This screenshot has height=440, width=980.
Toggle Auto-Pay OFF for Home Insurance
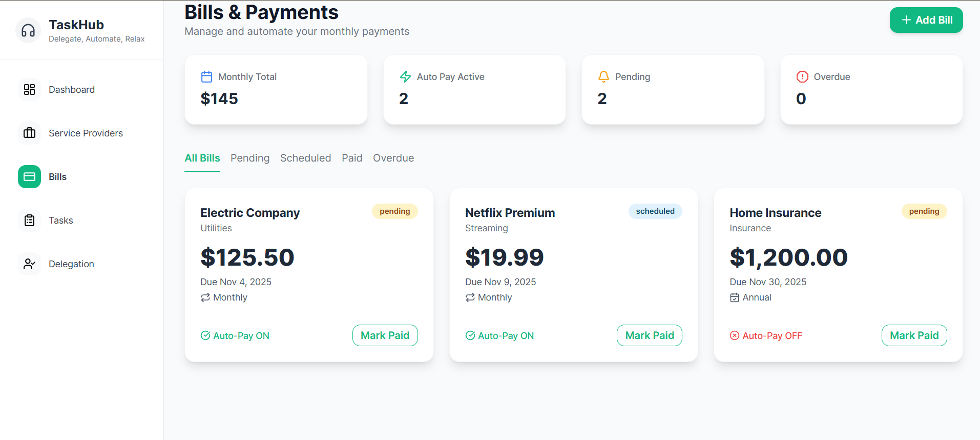pos(766,336)
